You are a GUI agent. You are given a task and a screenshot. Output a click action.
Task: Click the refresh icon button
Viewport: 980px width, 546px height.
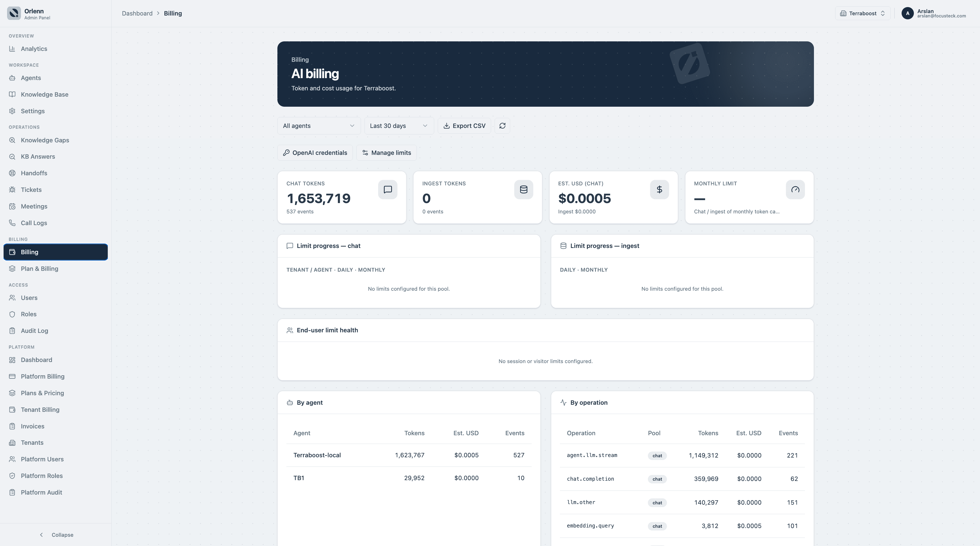502,126
